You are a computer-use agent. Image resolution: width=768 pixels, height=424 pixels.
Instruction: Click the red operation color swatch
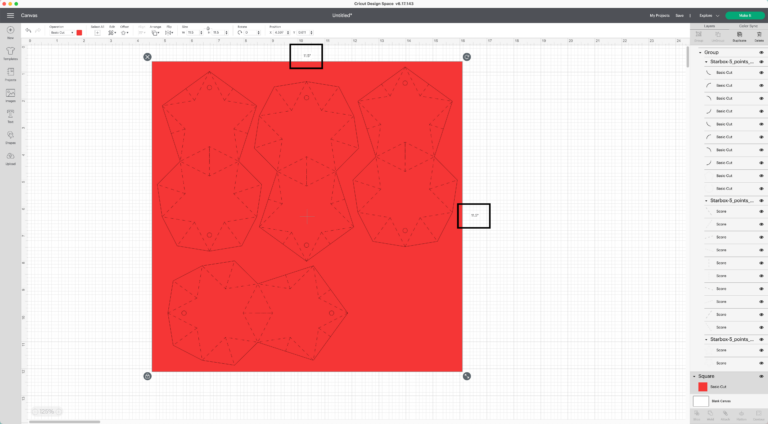[x=79, y=33]
